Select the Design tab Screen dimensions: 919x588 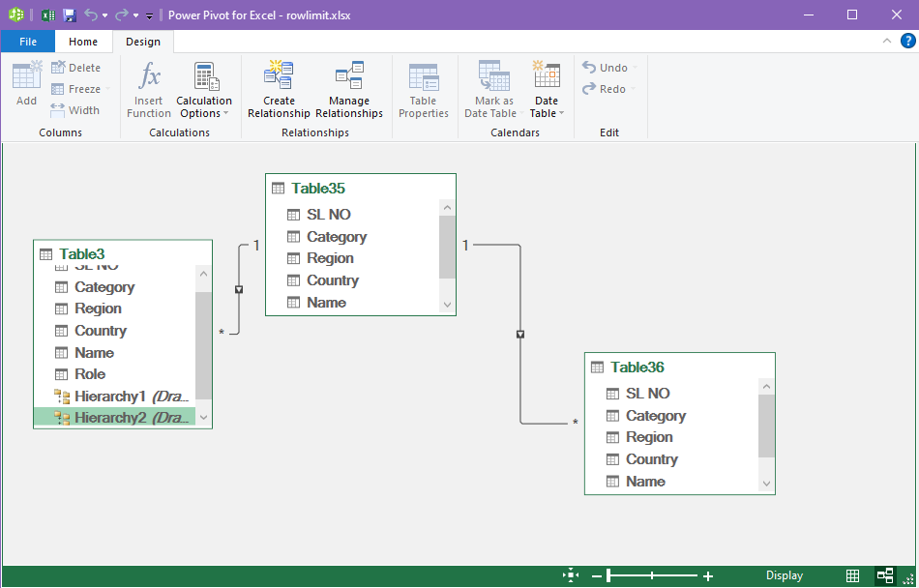pos(143,42)
